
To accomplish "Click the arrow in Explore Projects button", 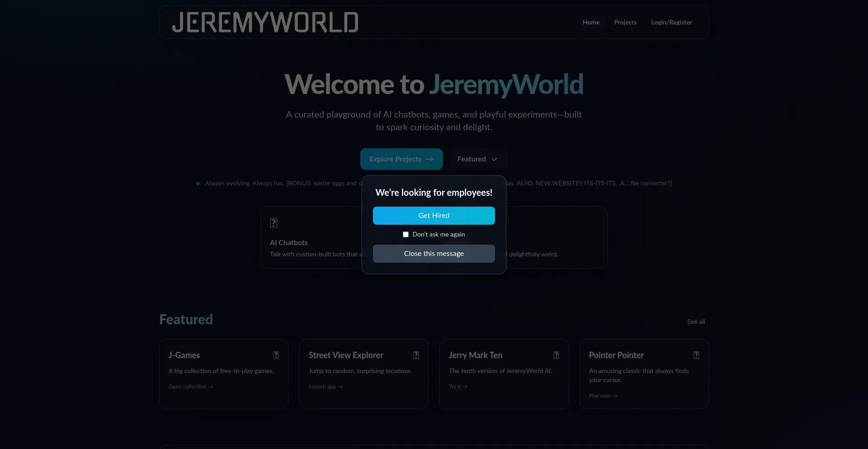I will 429,159.
